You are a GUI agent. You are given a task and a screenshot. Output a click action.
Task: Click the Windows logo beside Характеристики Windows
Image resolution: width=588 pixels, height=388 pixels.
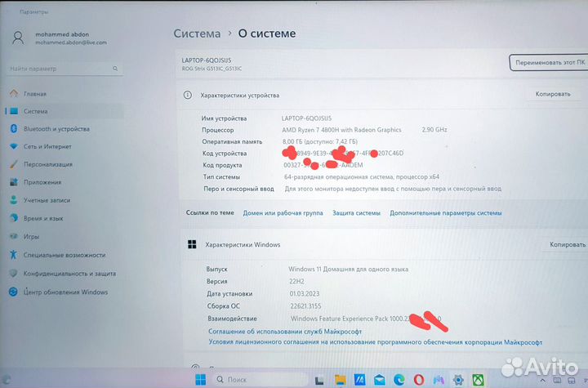click(192, 245)
